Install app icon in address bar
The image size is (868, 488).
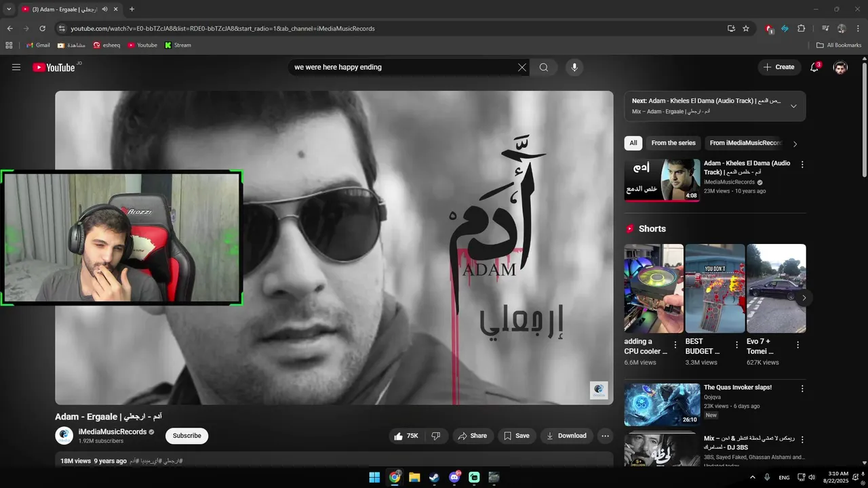point(731,28)
